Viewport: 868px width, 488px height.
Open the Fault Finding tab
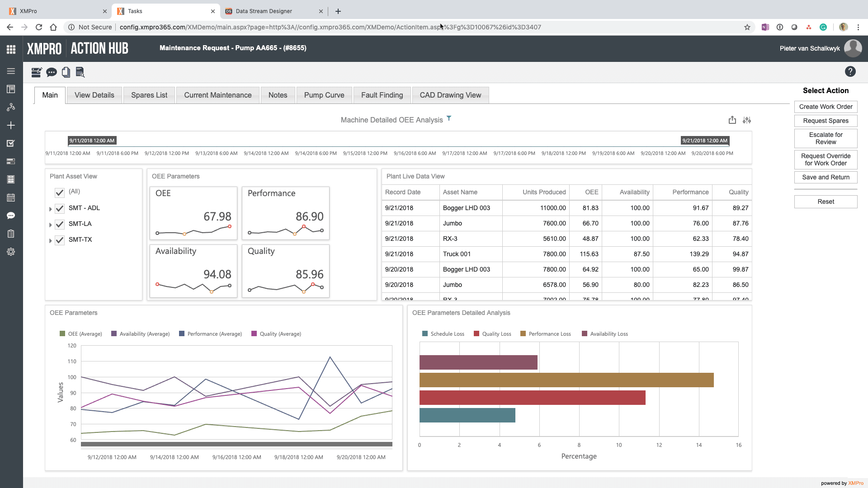tap(382, 95)
